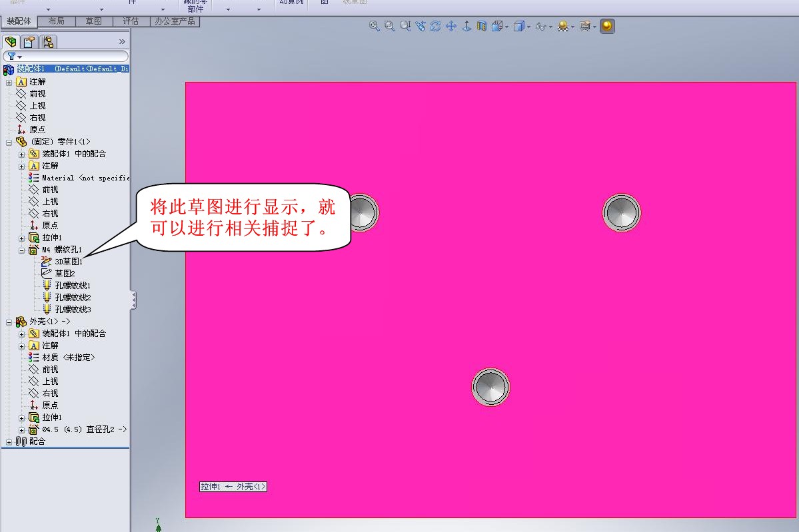Click the 孔螺蚊线3 cosmetic thread icon
Image resolution: width=799 pixels, height=532 pixels.
[x=47, y=309]
